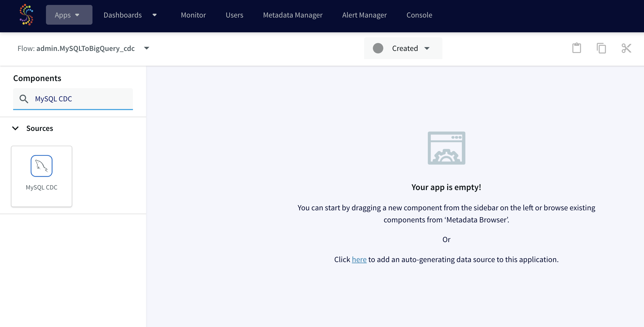The image size is (644, 327).
Task: Open the Apps dropdown
Action: click(x=69, y=15)
